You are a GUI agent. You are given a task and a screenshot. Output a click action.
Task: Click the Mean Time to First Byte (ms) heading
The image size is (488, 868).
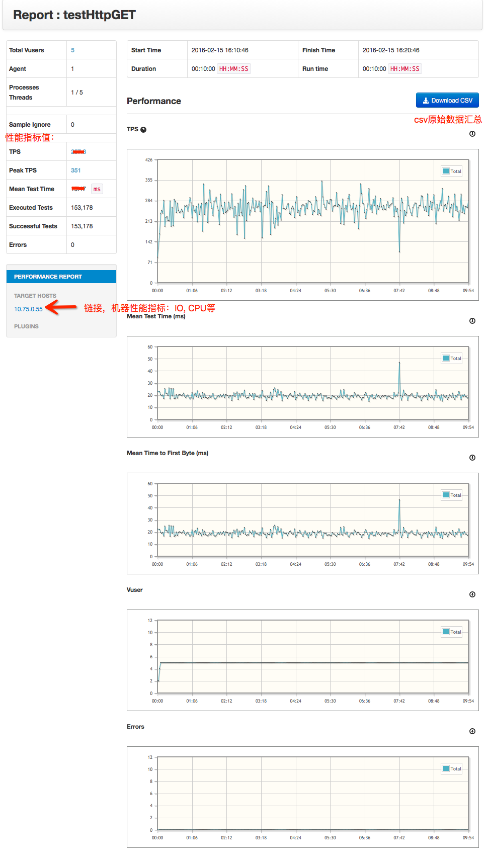pyautogui.click(x=168, y=453)
